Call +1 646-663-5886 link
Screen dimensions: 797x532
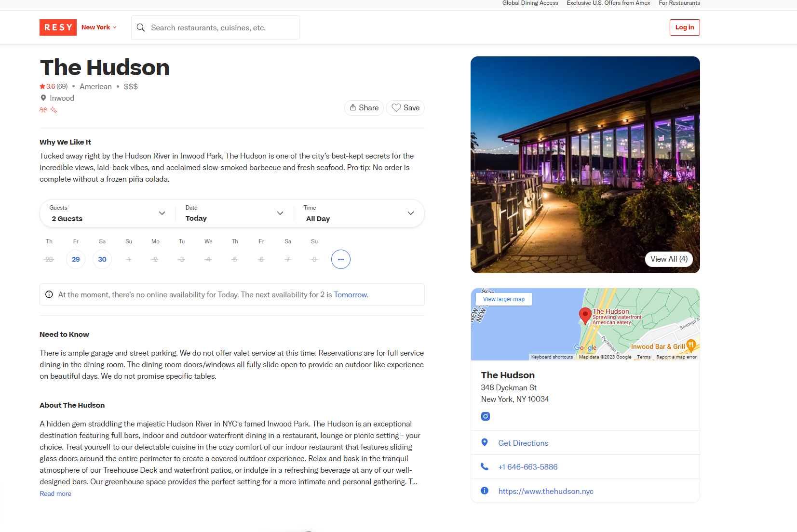pyautogui.click(x=527, y=466)
